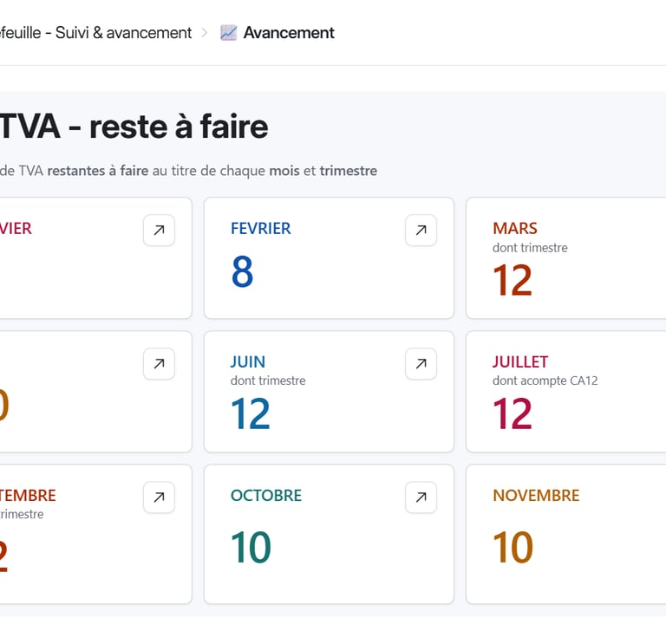The width and height of the screenshot is (666, 644).
Task: Click the number 8 in FEVRIER
Action: (x=243, y=272)
